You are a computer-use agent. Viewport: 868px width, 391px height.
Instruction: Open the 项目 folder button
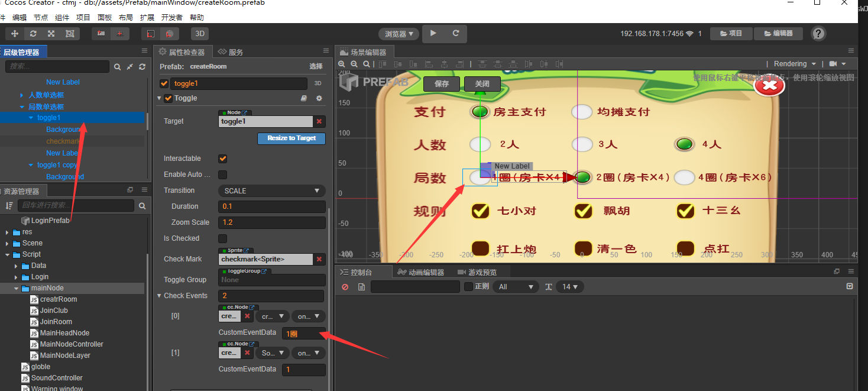pos(731,34)
